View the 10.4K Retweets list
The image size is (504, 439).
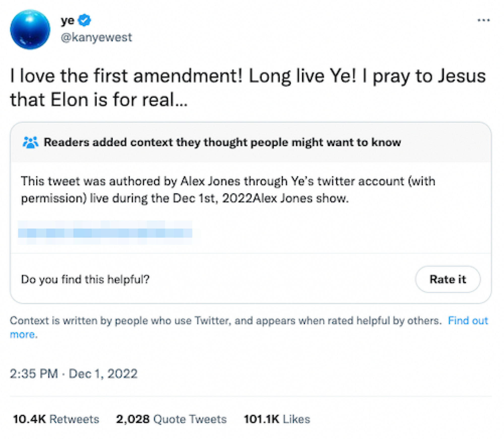57,419
